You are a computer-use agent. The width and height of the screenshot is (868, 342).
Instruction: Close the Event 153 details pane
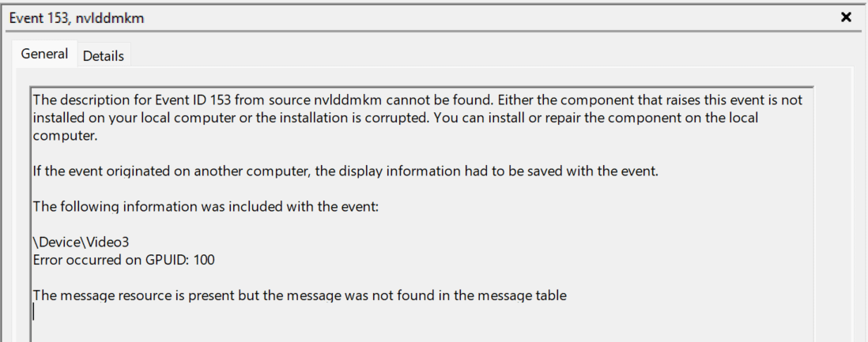coord(846,17)
